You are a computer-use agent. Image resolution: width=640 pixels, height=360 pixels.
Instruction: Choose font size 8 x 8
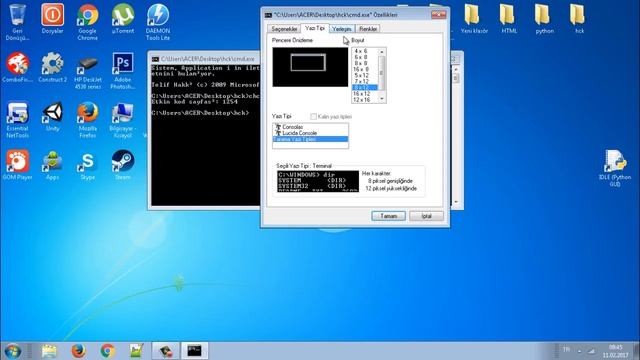coord(361,63)
